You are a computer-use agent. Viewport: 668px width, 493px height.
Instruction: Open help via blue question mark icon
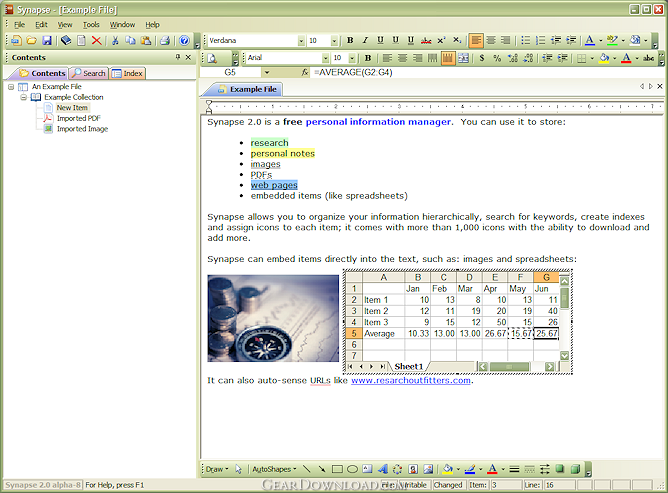(x=184, y=40)
